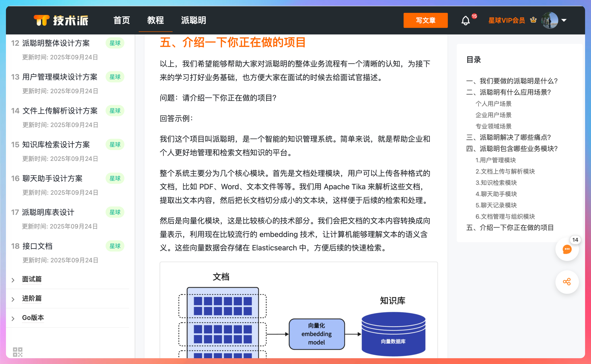The height and width of the screenshot is (364, 591).
Task: Click the user avatar picture
Action: click(x=550, y=20)
